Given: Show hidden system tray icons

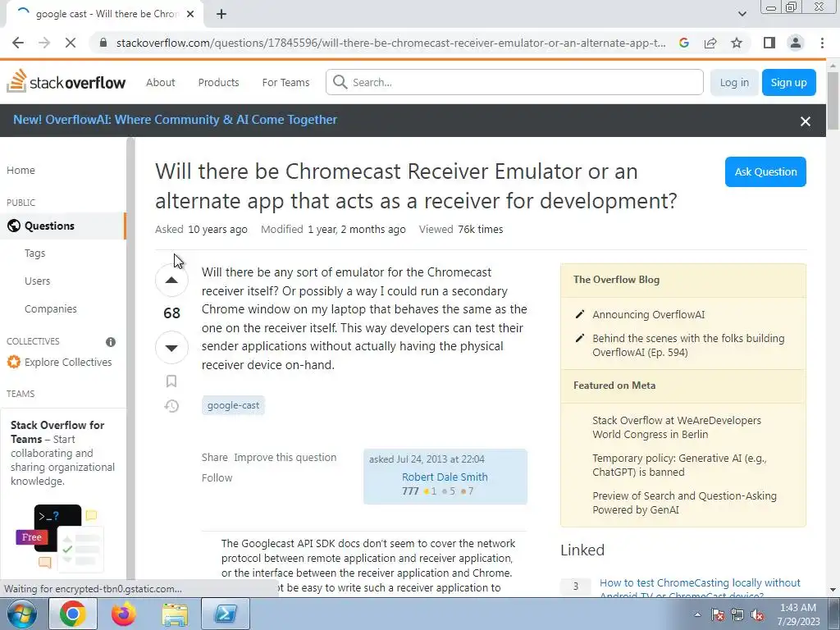Looking at the screenshot, I should 697,614.
